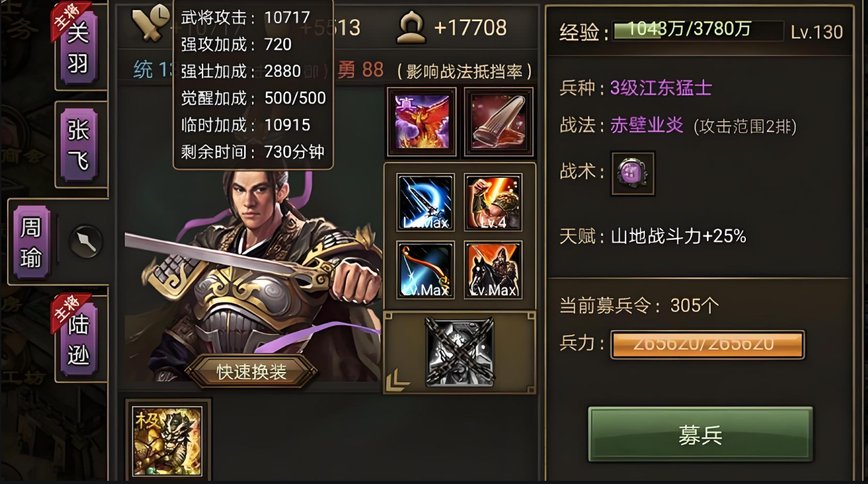Select the blue sword Lv.Max equipment
The width and height of the screenshot is (868, 484).
(x=425, y=202)
